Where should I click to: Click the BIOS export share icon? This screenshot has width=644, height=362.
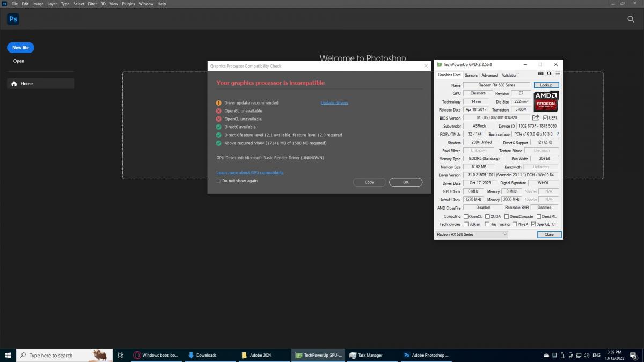point(536,117)
